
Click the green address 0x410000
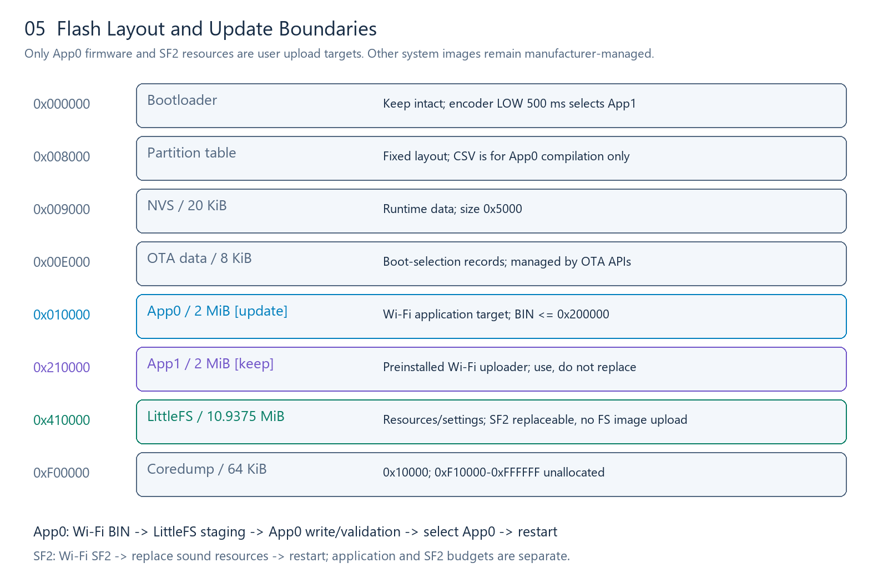pyautogui.click(x=62, y=420)
